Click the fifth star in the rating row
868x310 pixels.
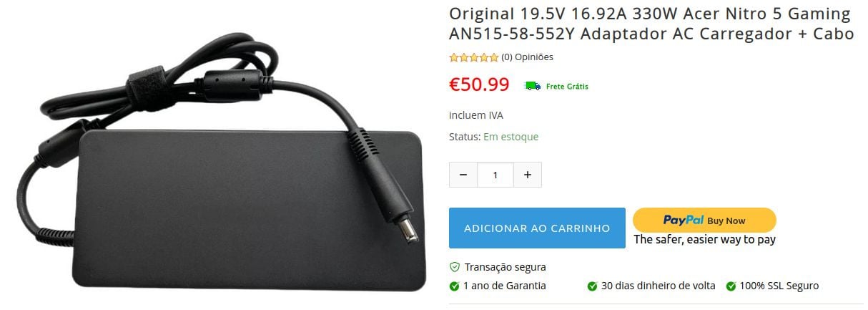coord(493,57)
